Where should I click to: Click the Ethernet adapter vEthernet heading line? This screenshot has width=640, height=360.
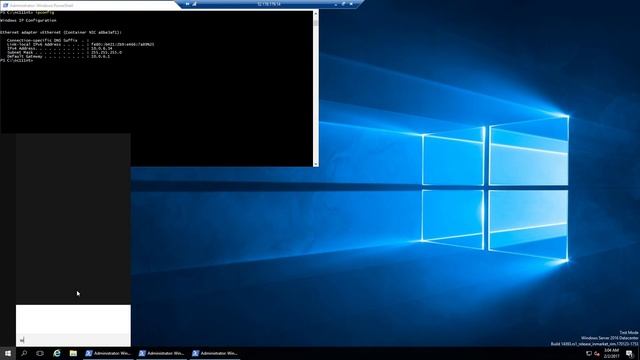coord(61,32)
